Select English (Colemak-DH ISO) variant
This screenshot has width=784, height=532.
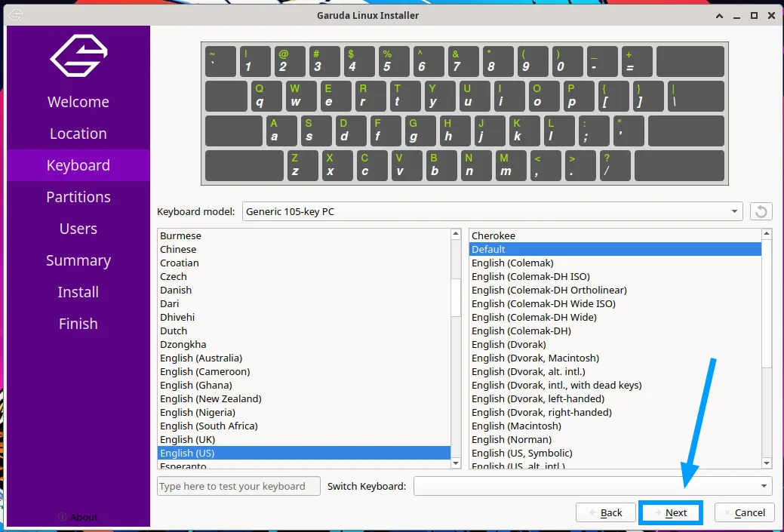point(615,276)
